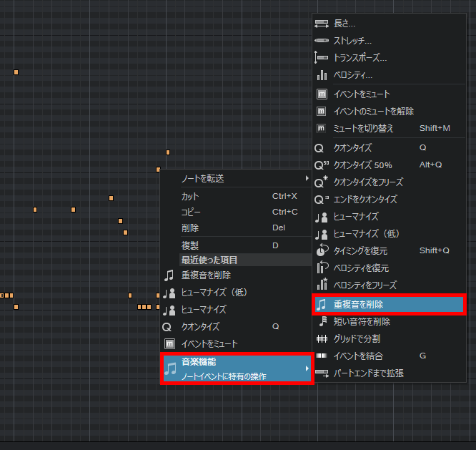The image size is (476, 450).
Task: Click the 長さ (Length) icon in submenu
Action: [x=321, y=24]
